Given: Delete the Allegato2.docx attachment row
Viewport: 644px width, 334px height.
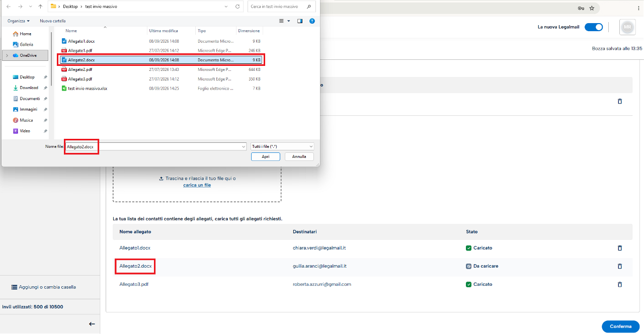Looking at the screenshot, I should [619, 266].
